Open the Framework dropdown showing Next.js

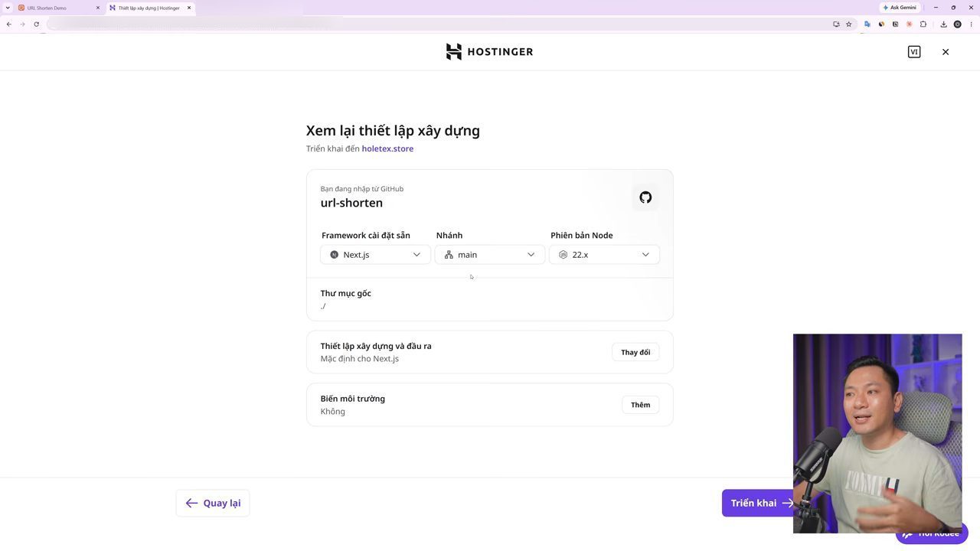tap(375, 255)
